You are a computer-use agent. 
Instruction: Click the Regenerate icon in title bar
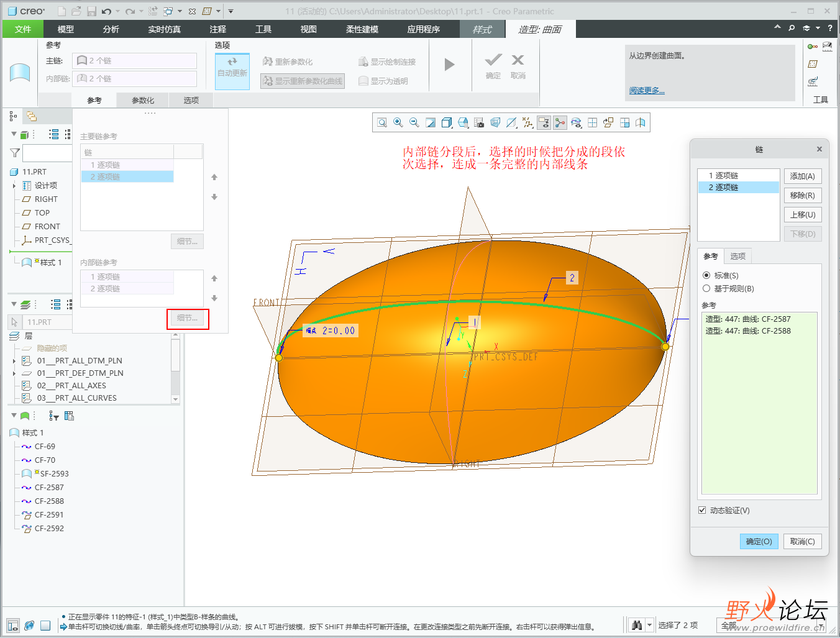153,11
